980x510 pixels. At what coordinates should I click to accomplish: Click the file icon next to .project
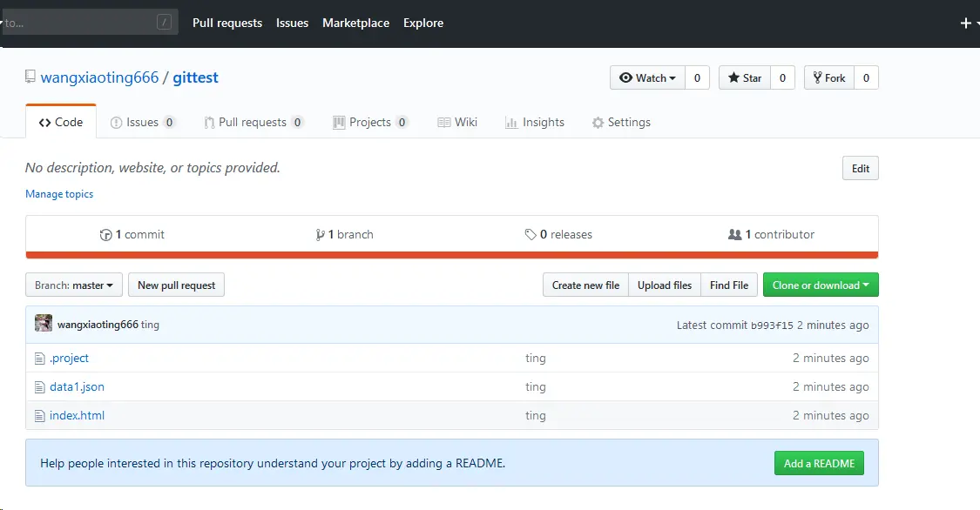click(39, 359)
